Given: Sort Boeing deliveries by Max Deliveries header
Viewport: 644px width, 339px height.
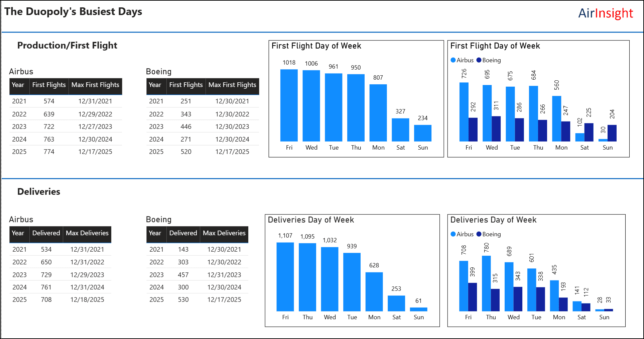Looking at the screenshot, I should (x=224, y=233).
